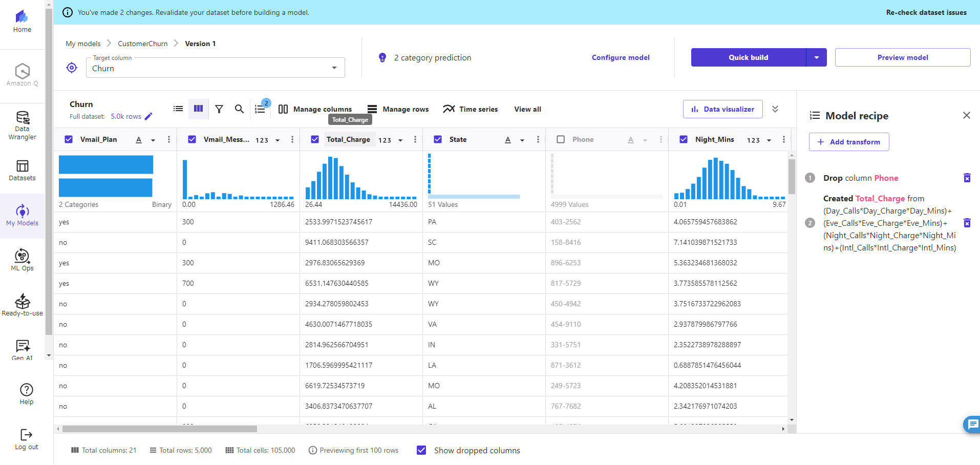Click Configure model link
Screen dimensions: 980x465
point(621,57)
